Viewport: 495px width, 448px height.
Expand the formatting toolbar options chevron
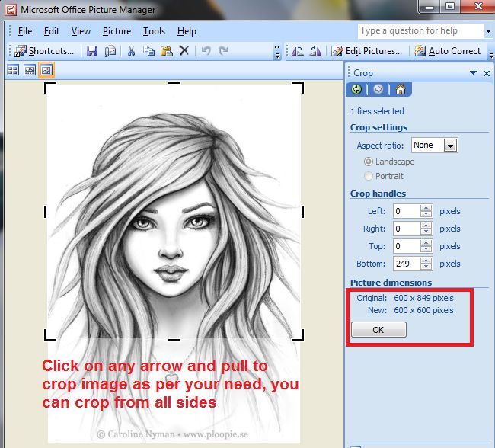click(491, 53)
